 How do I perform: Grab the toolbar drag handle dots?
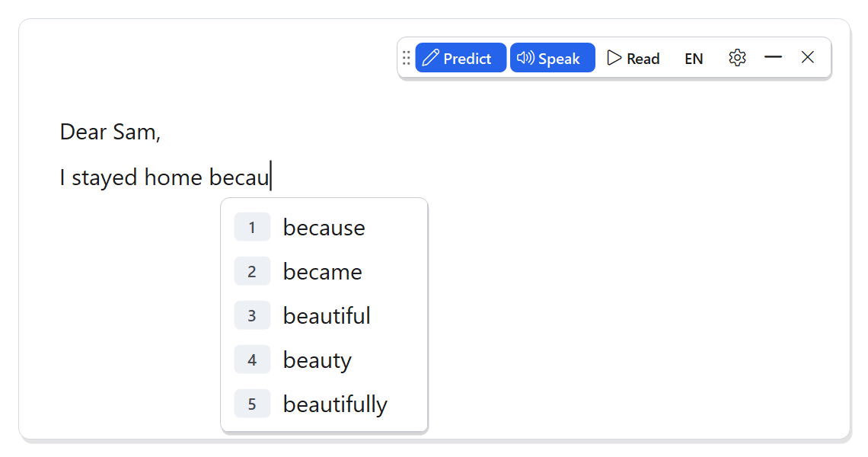click(407, 58)
